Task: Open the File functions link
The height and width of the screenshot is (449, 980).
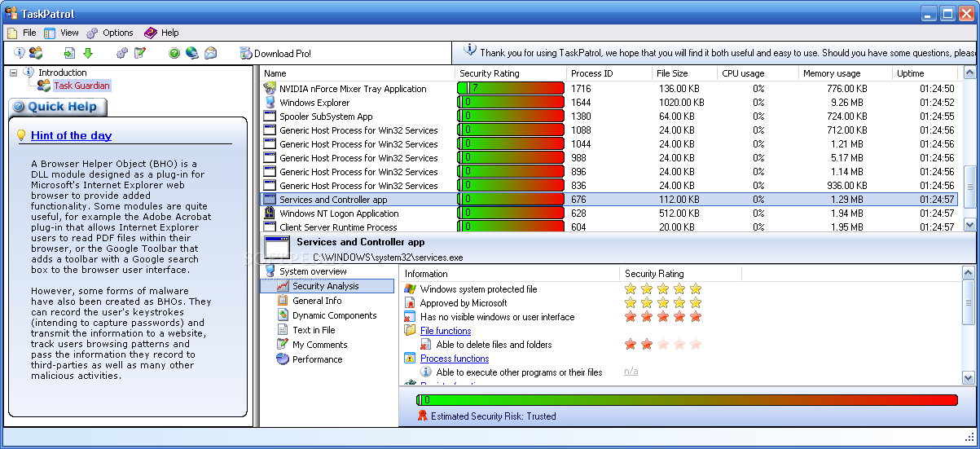Action: pyautogui.click(x=446, y=331)
